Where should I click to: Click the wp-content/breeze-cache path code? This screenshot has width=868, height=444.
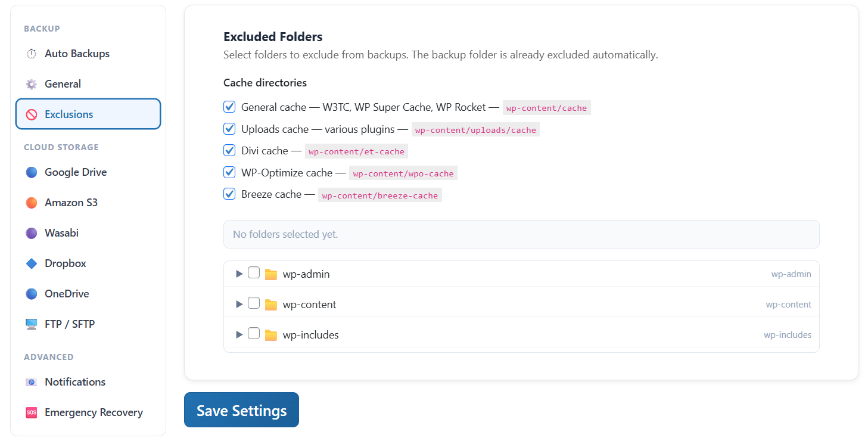tap(380, 195)
